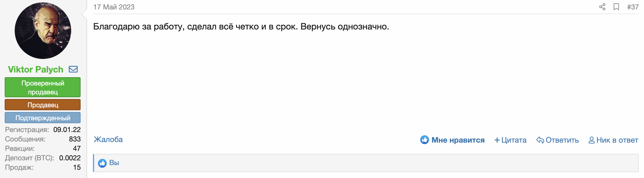Click the envelope icon beside Viktor Palych
The image size is (644, 178).
tap(73, 69)
